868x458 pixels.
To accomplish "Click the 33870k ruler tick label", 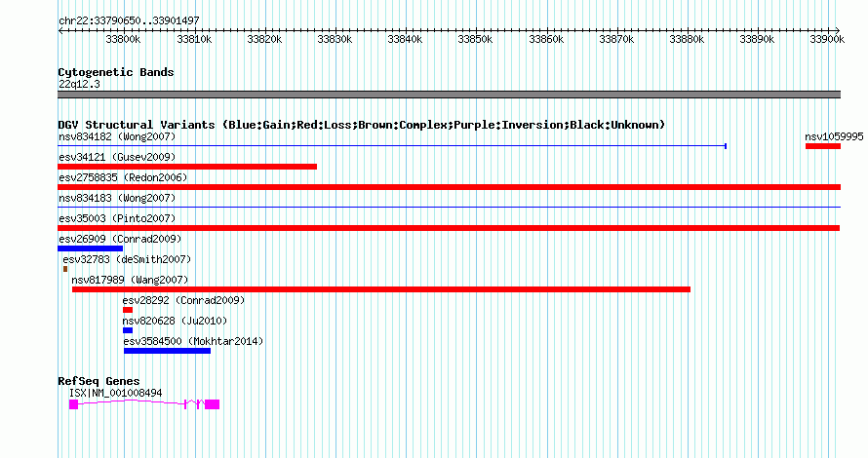I will [616, 39].
